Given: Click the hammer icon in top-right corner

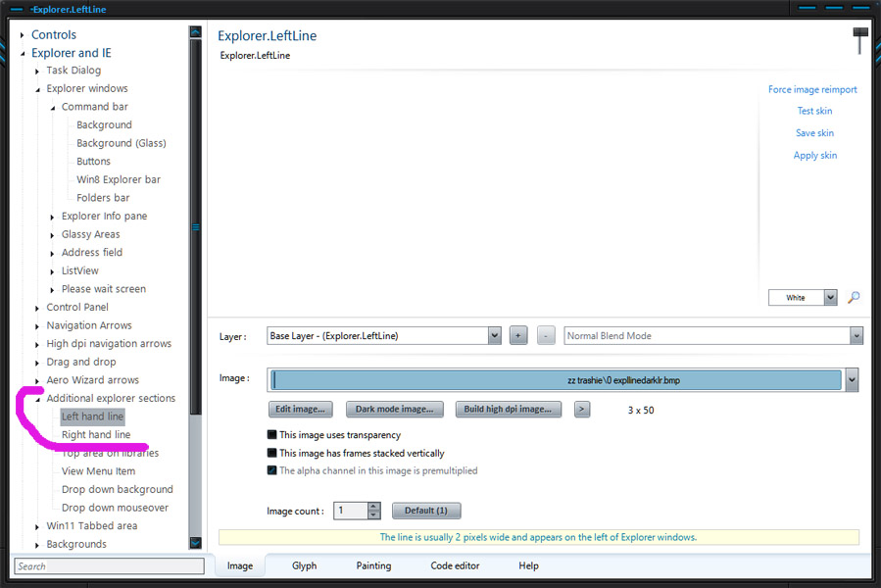Looking at the screenshot, I should 861,40.
